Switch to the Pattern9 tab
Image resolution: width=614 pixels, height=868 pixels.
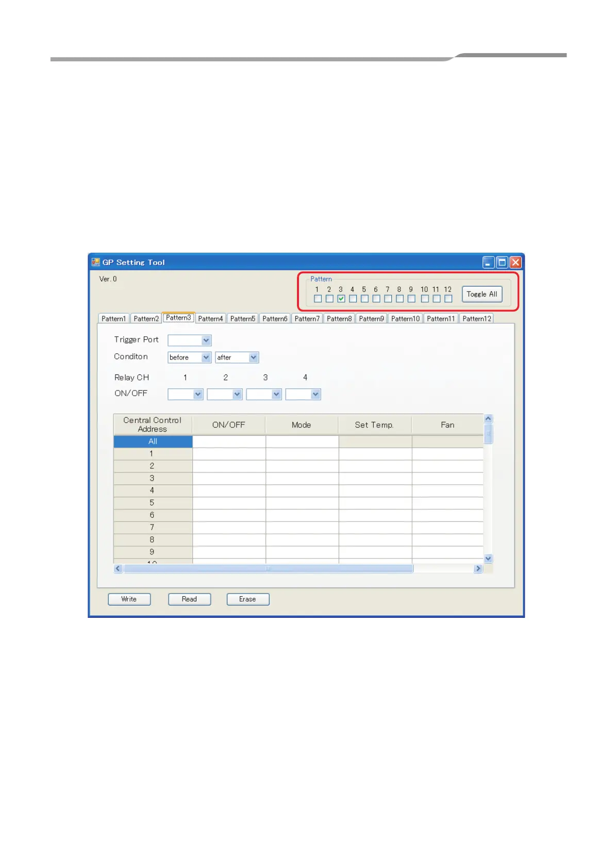tap(371, 319)
